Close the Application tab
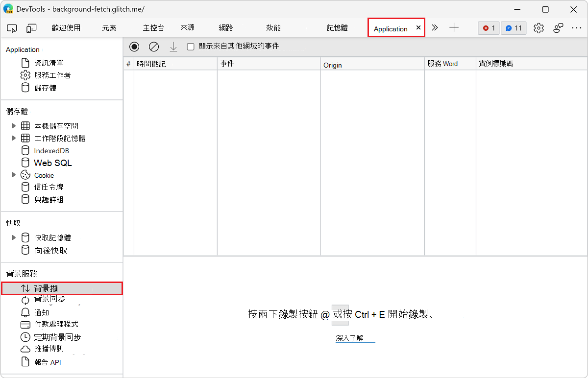588x378 pixels. [418, 28]
